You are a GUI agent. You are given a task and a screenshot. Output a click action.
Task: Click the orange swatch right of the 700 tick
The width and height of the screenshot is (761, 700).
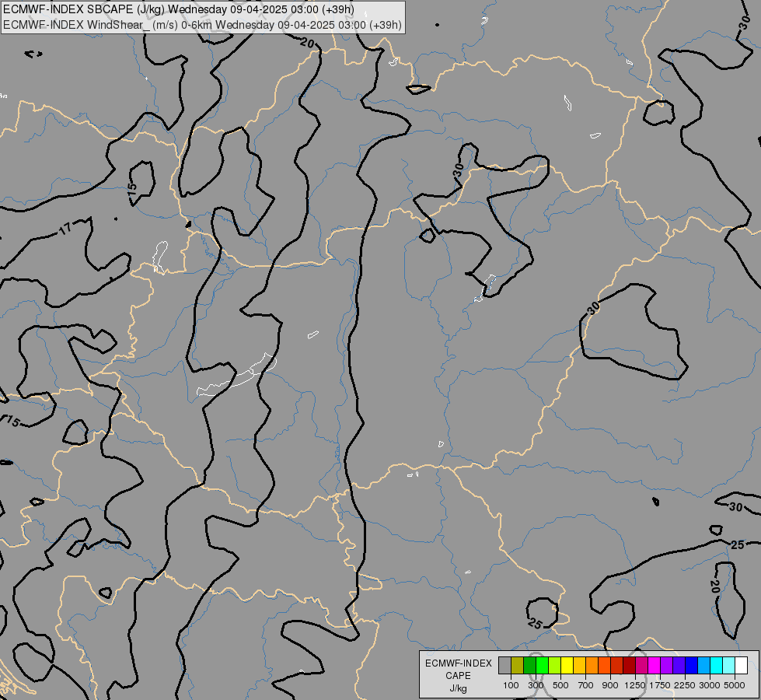[x=592, y=666]
